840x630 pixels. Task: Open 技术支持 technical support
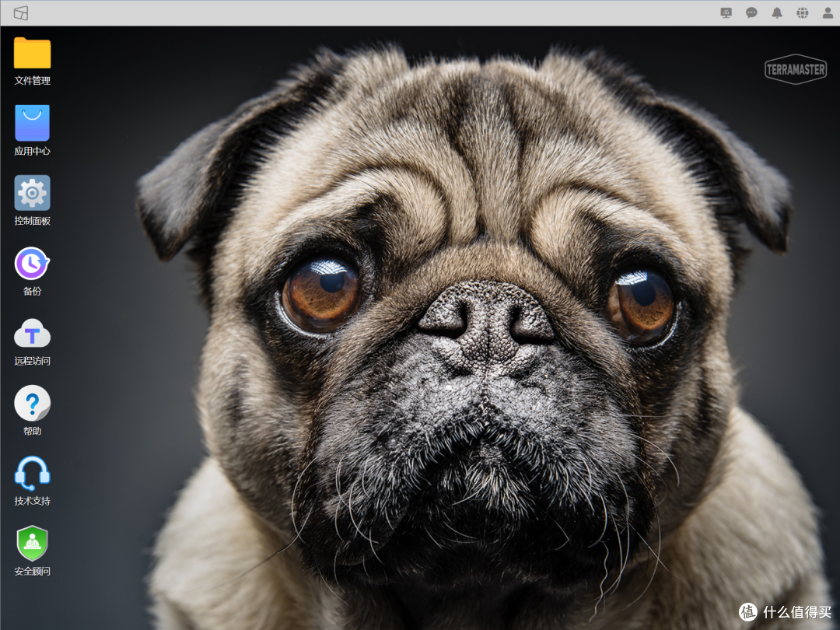32,473
